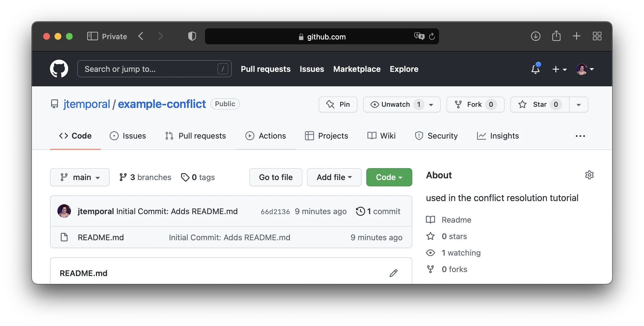
Task: Click the page translate icon
Action: pos(419,36)
